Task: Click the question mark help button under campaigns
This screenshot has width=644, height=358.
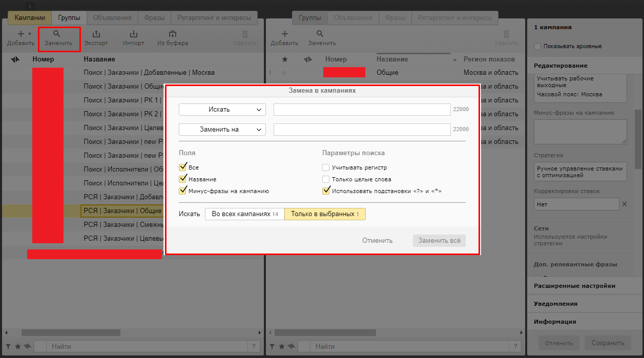Action: pyautogui.click(x=254, y=347)
